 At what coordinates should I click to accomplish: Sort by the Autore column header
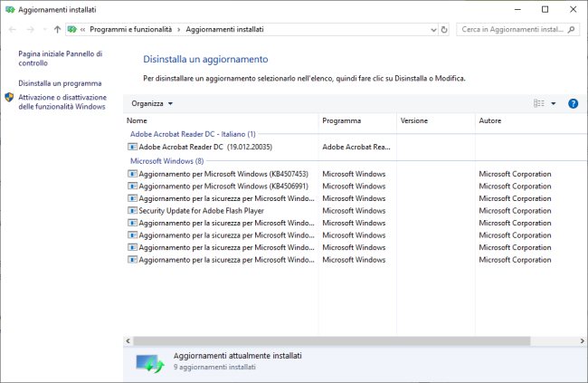point(490,120)
